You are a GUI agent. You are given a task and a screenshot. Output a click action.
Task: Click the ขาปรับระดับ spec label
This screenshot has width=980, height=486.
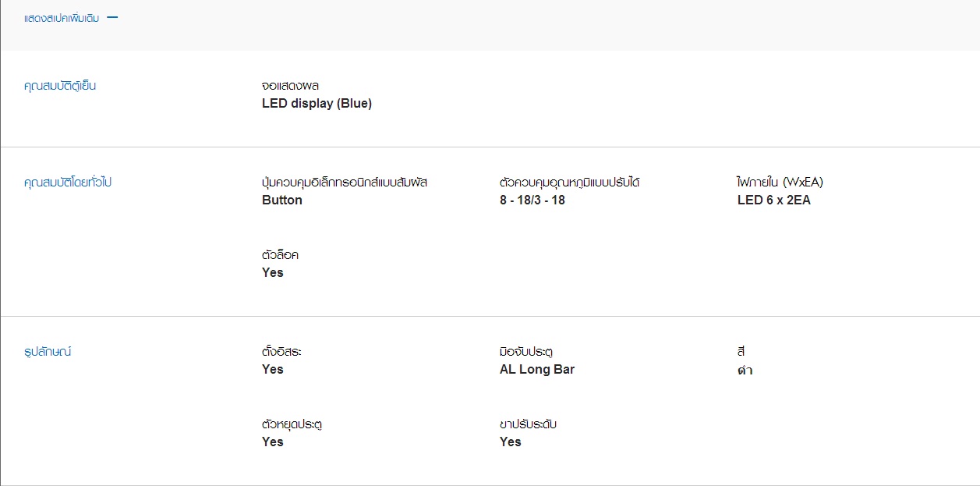(529, 424)
